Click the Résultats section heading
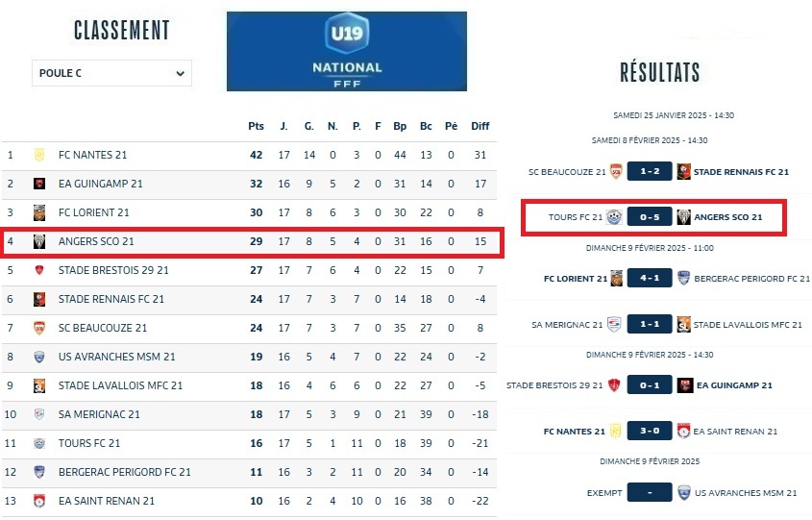This screenshot has height=520, width=812. 659,72
